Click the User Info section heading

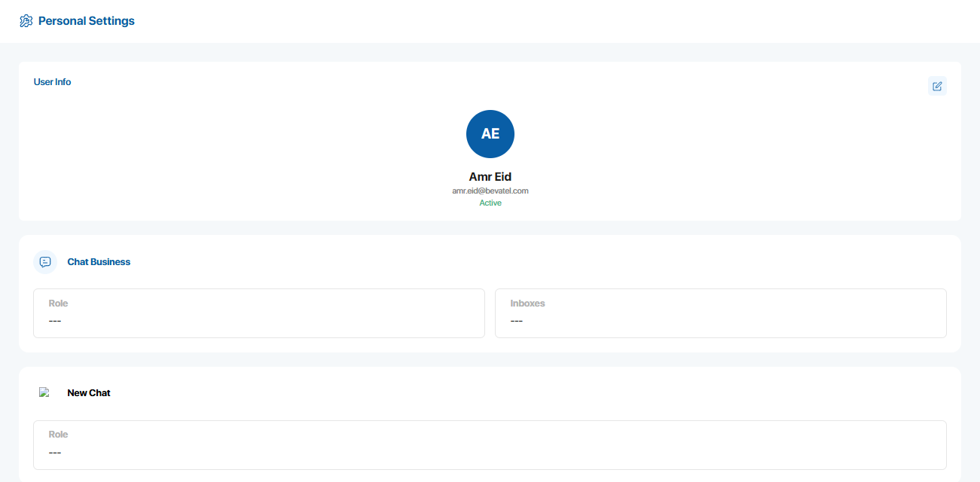[52, 82]
